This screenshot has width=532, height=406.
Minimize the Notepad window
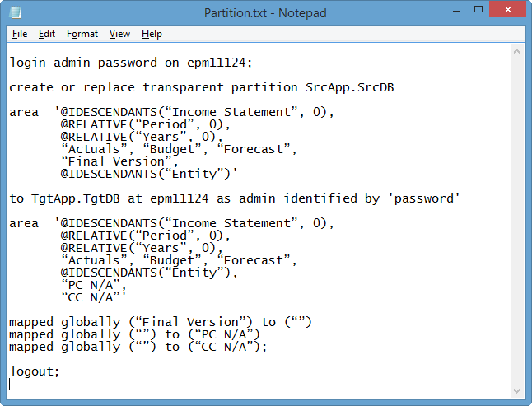point(456,11)
